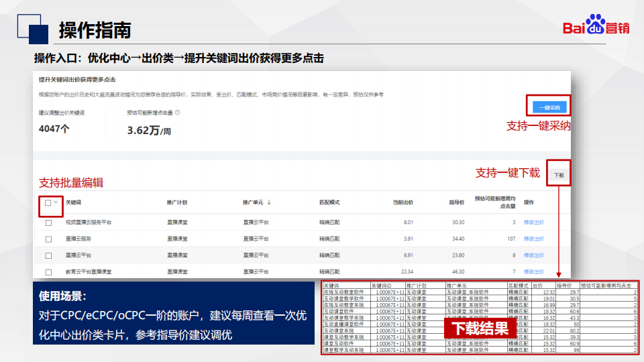Click the 推广计划 column header in the main table
The height and width of the screenshot is (362, 644).
tap(177, 202)
